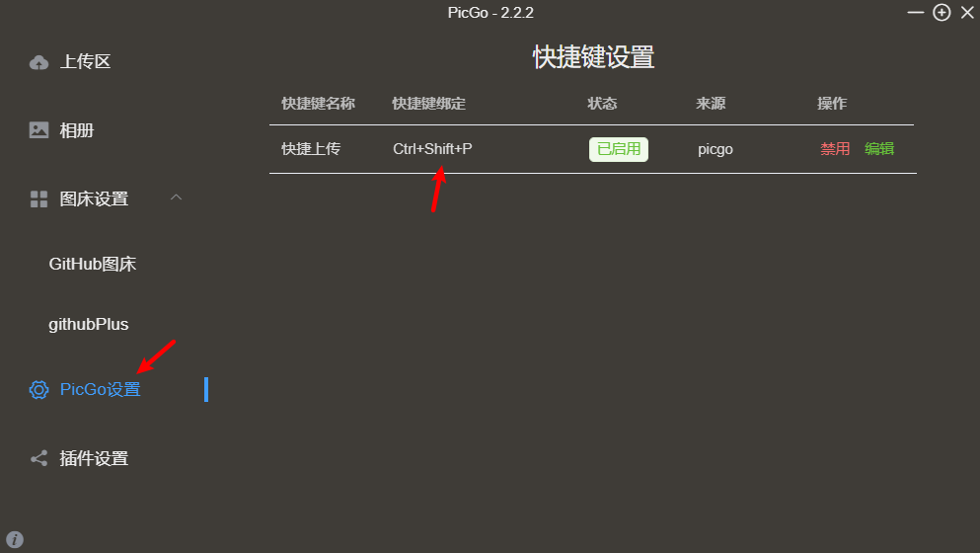Click the circled plus window icon
Viewport: 980px width, 553px height.
pos(942,13)
